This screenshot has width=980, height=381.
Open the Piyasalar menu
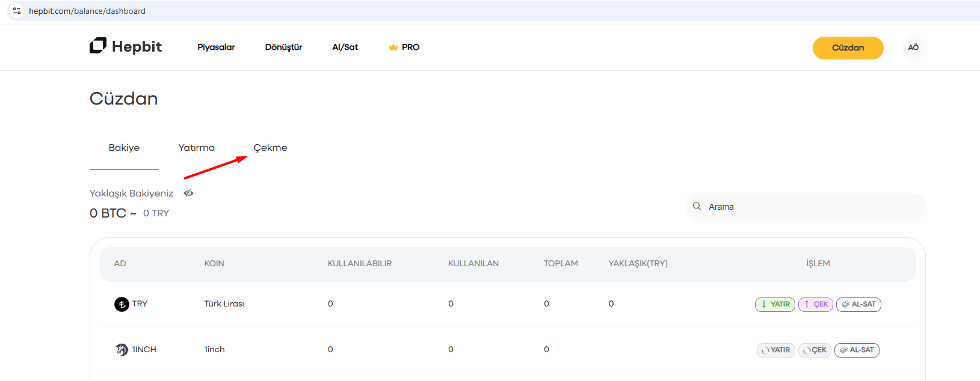[216, 47]
